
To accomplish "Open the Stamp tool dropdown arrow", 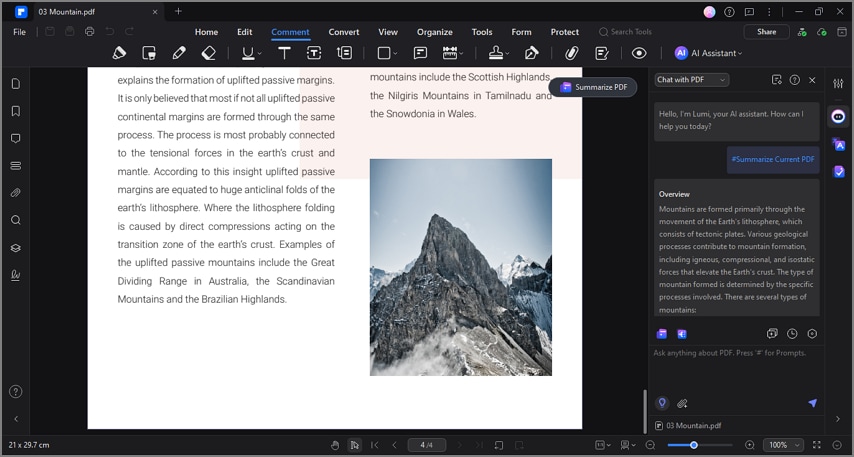I will click(x=507, y=53).
